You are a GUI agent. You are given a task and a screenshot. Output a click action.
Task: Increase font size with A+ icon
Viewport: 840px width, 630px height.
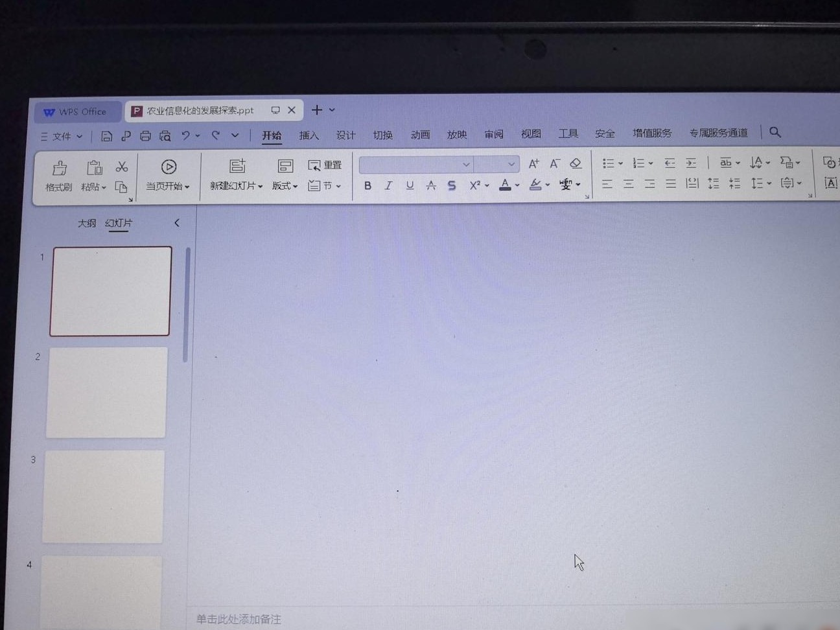[x=533, y=164]
